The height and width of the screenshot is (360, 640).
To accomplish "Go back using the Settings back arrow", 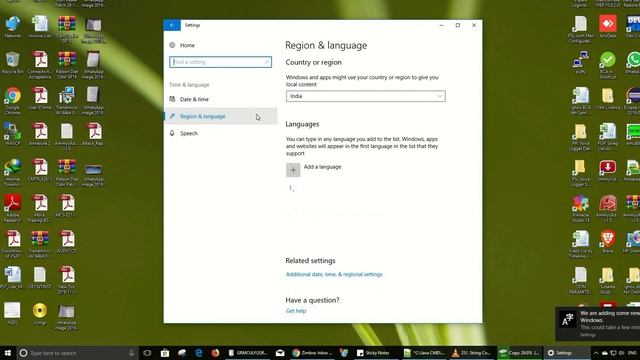I will click(172, 25).
